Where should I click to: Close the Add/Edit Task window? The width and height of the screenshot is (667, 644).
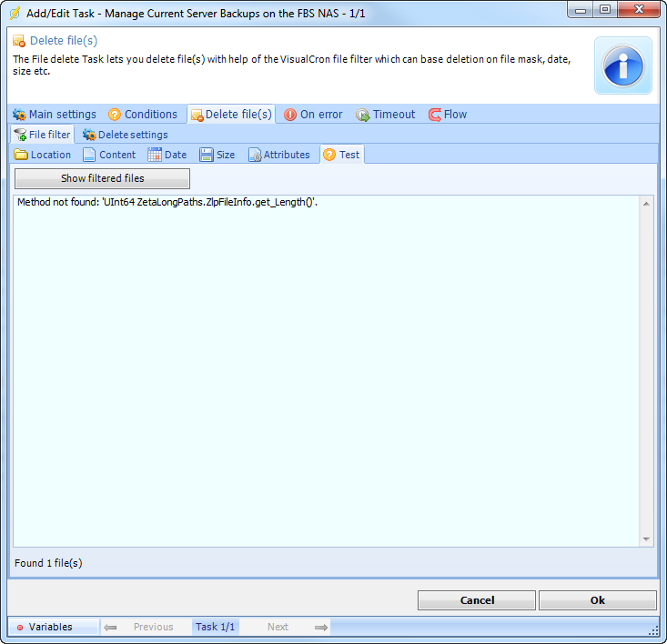click(x=639, y=10)
